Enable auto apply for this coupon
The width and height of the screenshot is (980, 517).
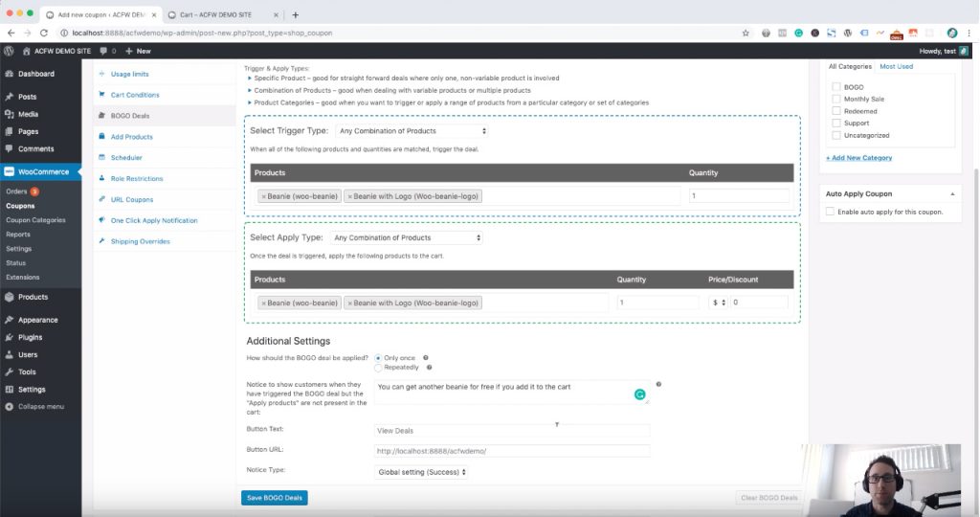(830, 212)
